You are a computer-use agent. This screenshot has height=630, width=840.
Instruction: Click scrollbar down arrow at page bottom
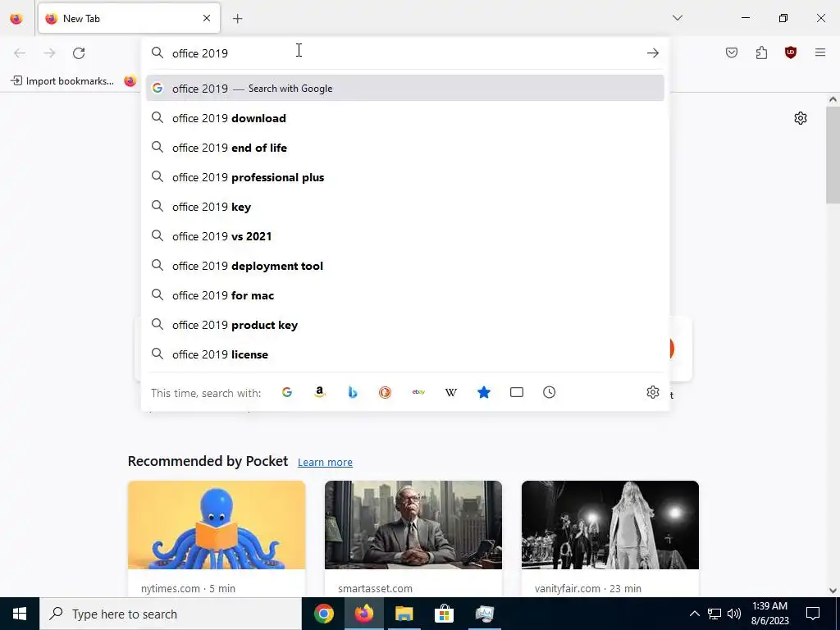[833, 591]
